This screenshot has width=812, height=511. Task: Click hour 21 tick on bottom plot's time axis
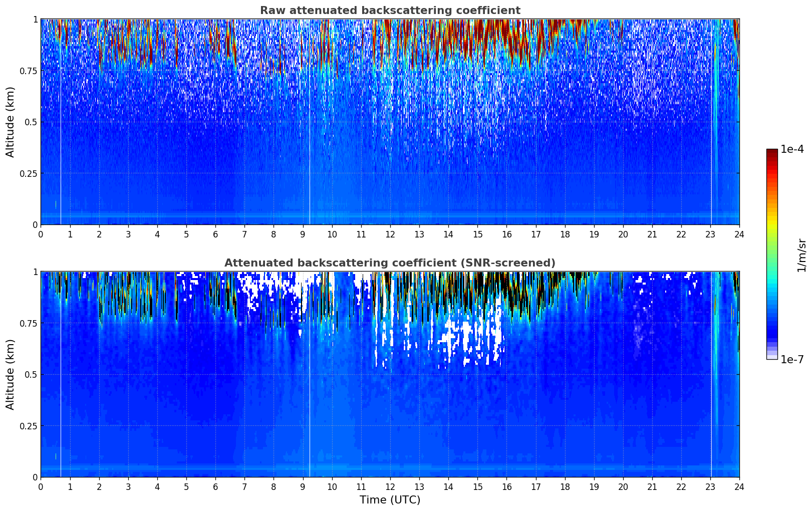[652, 486]
